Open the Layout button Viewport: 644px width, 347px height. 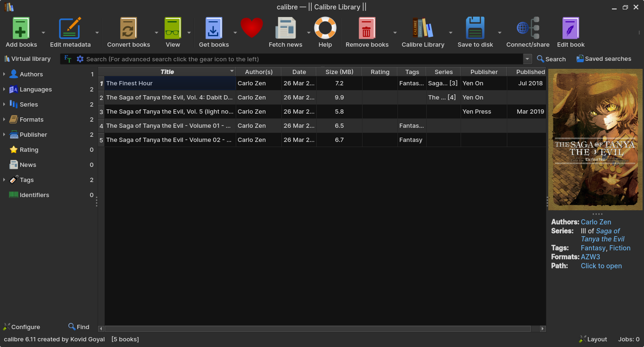click(x=593, y=339)
